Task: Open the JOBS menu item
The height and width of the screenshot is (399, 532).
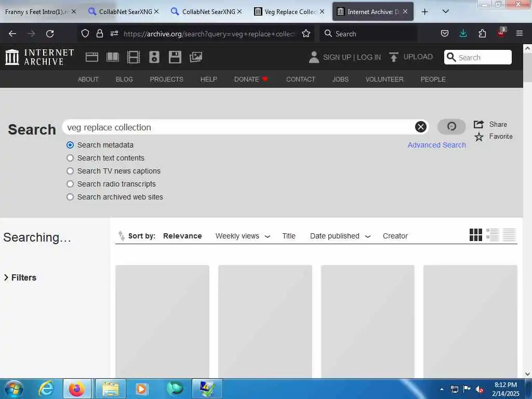Action: 340,79
